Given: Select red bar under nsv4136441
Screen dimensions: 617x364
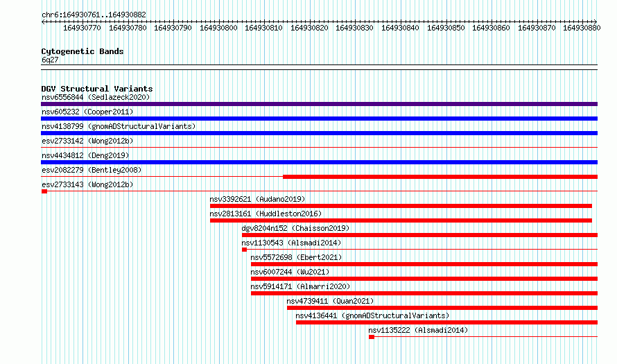Looking at the screenshot, I should pyautogui.click(x=446, y=322).
